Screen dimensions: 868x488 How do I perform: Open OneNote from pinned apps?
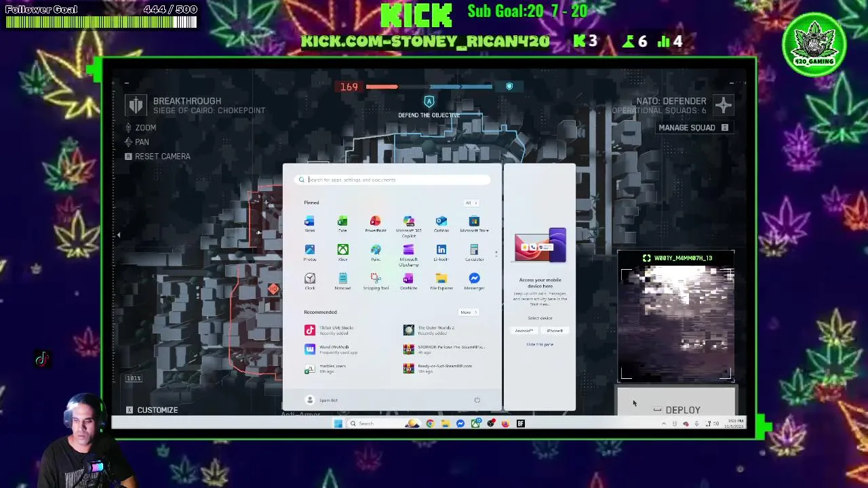(x=408, y=281)
